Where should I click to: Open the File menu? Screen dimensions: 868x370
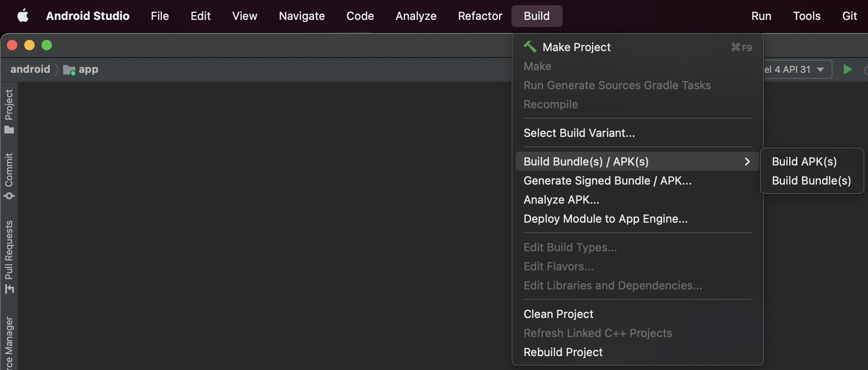point(160,16)
